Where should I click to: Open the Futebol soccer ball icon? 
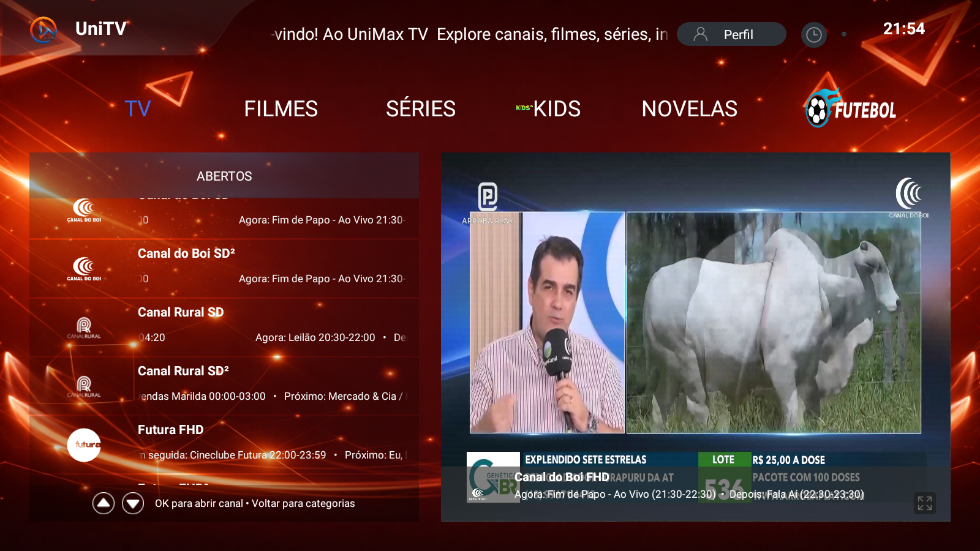tap(818, 110)
